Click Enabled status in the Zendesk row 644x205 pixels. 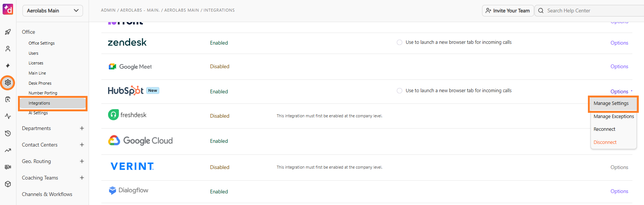[x=219, y=43]
